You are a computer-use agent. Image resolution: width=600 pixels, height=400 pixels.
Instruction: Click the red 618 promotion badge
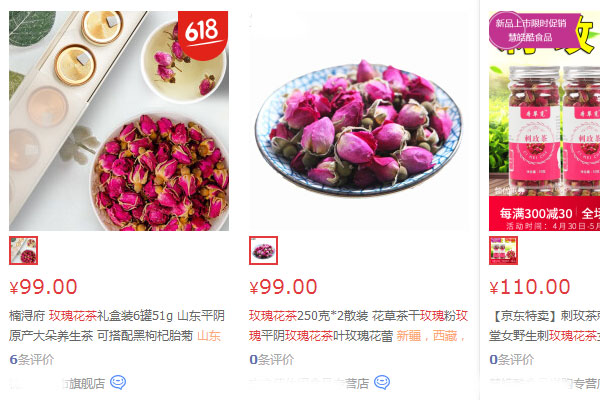click(x=203, y=35)
